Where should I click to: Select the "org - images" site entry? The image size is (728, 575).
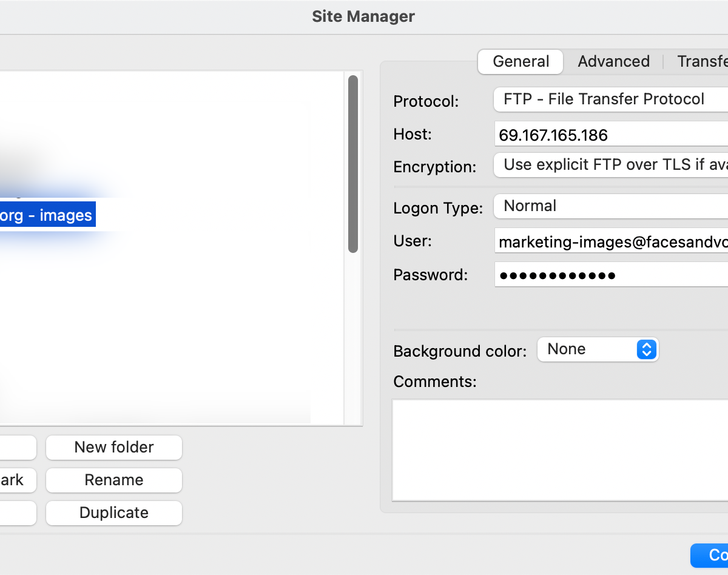pos(46,215)
